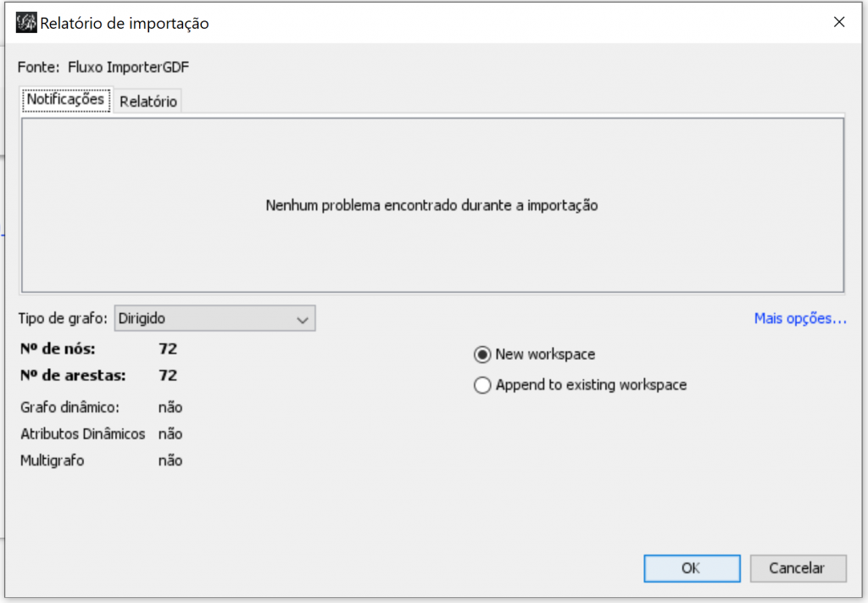Screen dimensions: 868x603
Task: Open the Mais opções link
Action: 800,319
